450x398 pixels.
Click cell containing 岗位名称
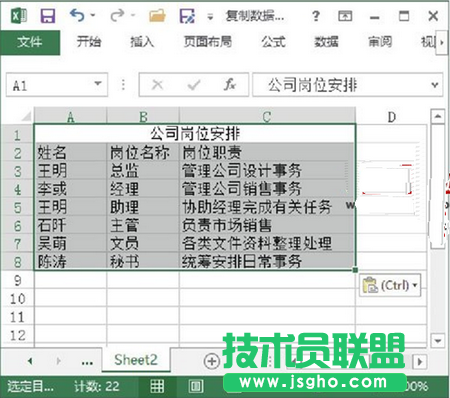pyautogui.click(x=143, y=153)
